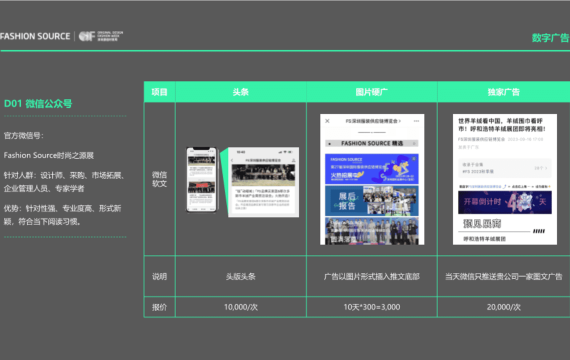The image size is (570, 360).
Task: Select the 头条 column header
Action: tap(241, 92)
